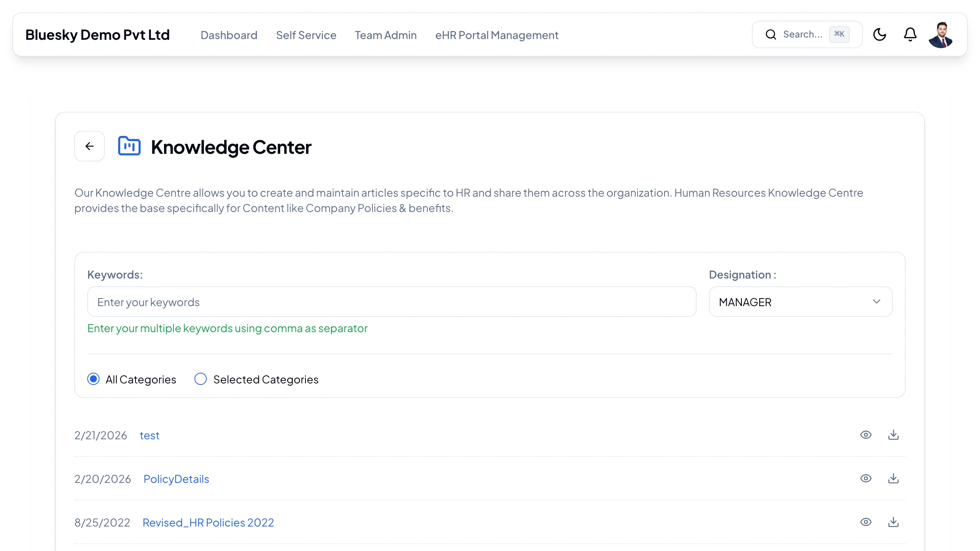The height and width of the screenshot is (551, 980).
Task: View the 'test' document eye icon
Action: [x=866, y=435]
